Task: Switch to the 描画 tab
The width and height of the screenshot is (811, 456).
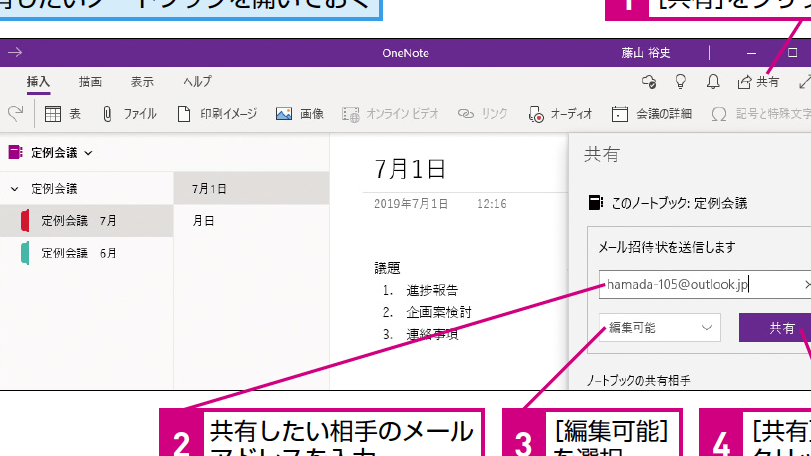Action: 90,82
